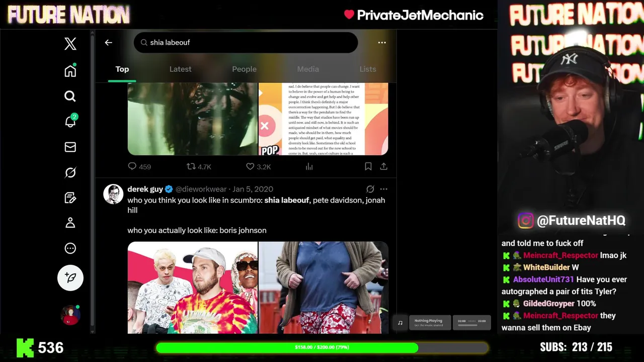
Task: Open Profile icon in sidebar
Action: point(70,223)
